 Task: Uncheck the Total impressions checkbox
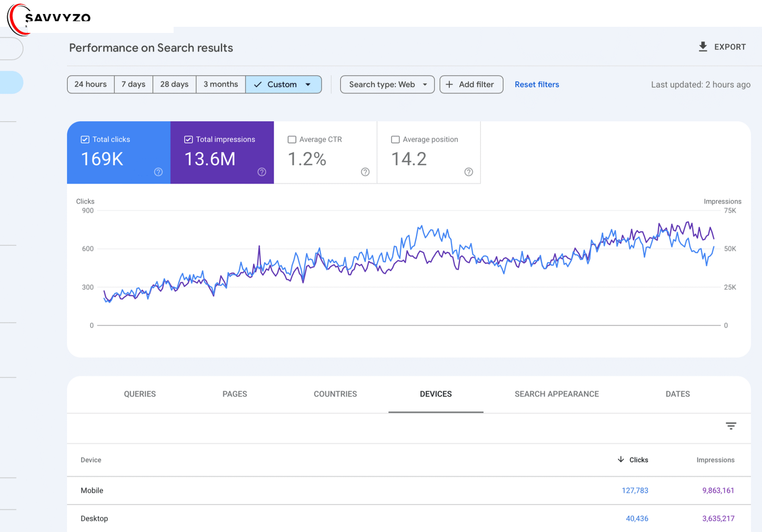[189, 140]
